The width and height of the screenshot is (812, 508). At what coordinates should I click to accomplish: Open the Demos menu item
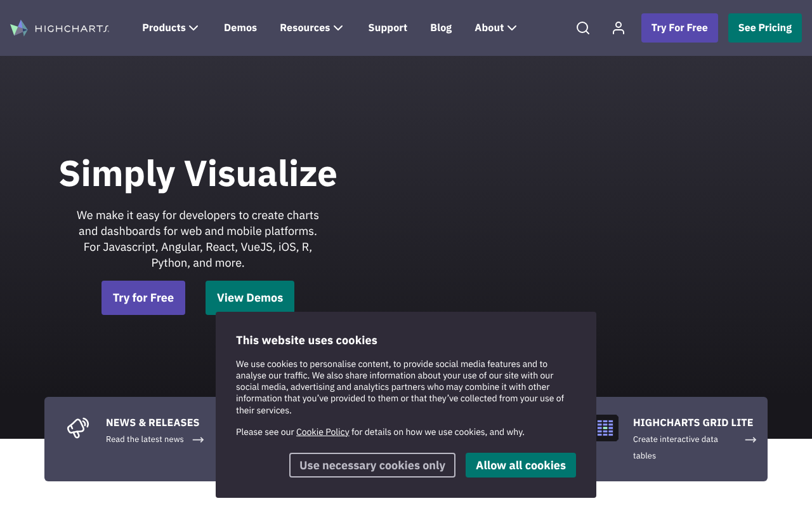(x=240, y=28)
